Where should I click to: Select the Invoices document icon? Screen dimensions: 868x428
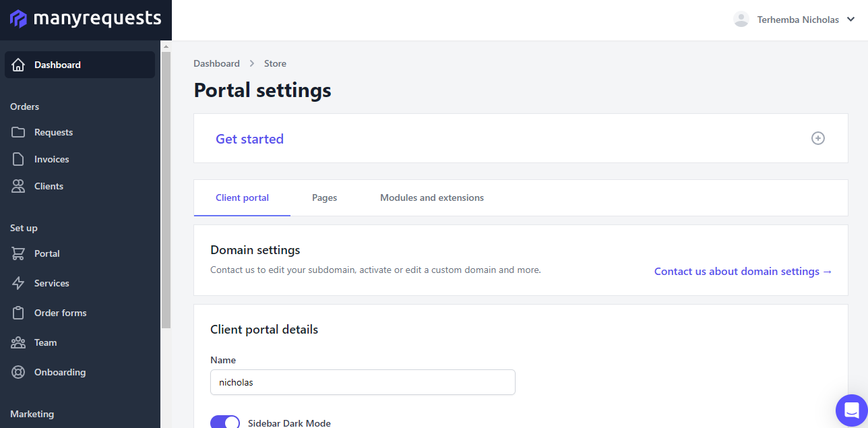point(20,158)
